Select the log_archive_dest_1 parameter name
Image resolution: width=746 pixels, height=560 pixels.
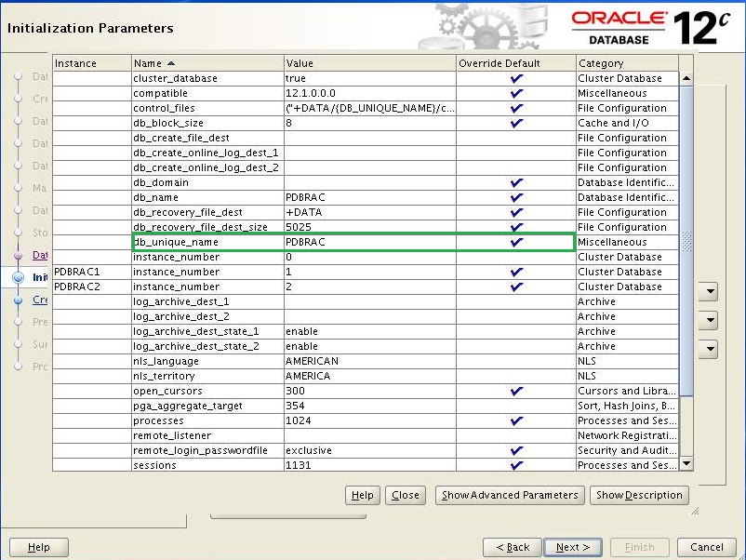point(207,301)
